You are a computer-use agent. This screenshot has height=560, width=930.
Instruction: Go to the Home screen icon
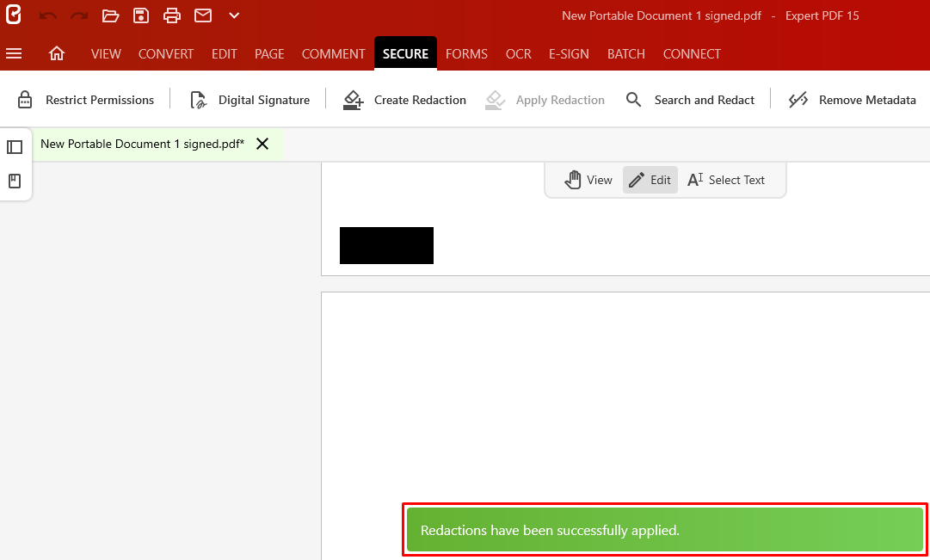pos(56,54)
